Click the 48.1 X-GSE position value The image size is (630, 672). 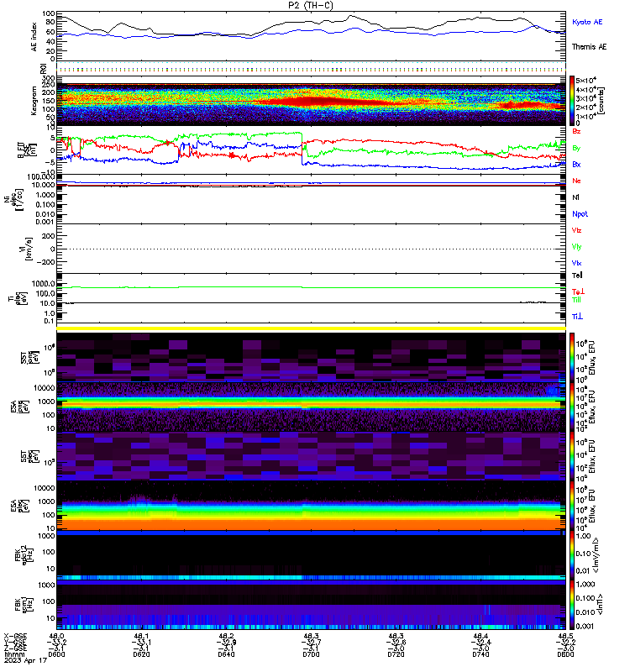(x=141, y=636)
